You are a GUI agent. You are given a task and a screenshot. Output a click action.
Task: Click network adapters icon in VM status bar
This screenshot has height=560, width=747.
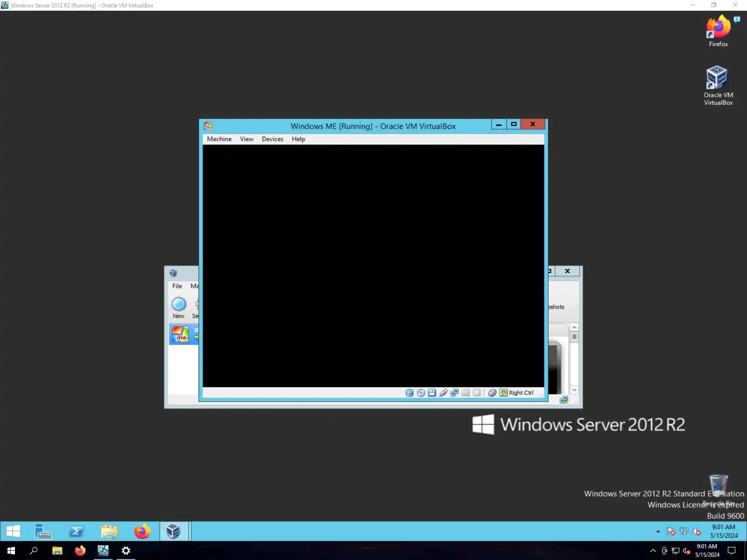tap(454, 393)
